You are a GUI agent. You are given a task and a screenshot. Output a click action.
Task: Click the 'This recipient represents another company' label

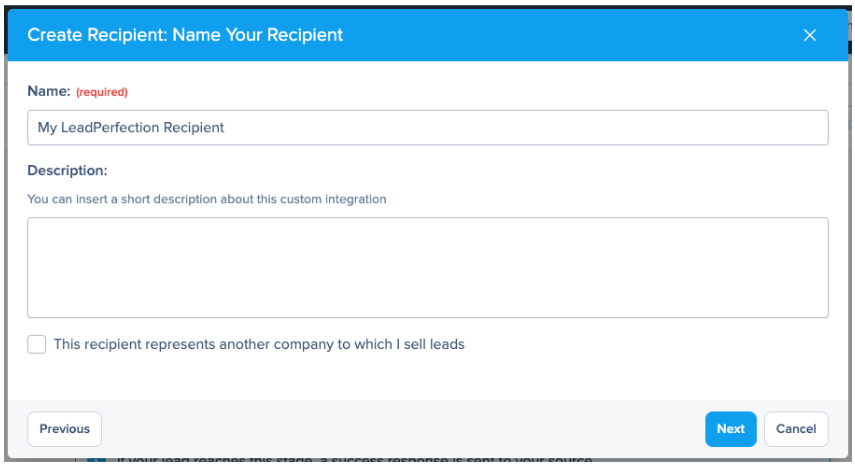pyautogui.click(x=259, y=345)
